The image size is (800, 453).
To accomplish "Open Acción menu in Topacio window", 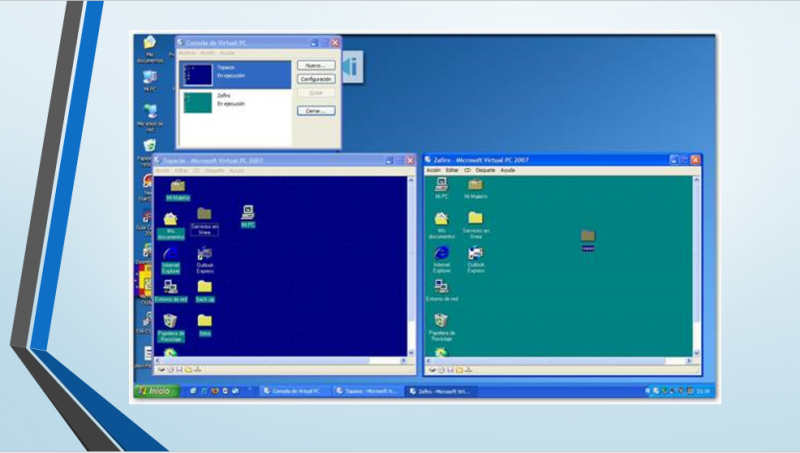I will 162,170.
